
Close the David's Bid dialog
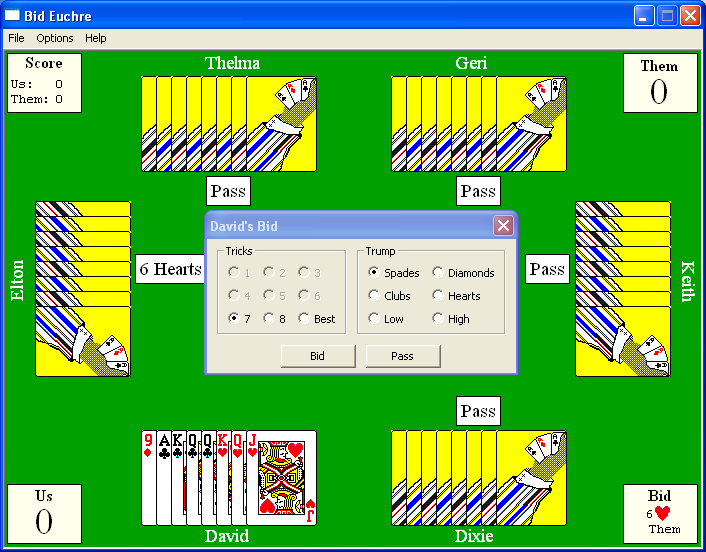tap(503, 226)
